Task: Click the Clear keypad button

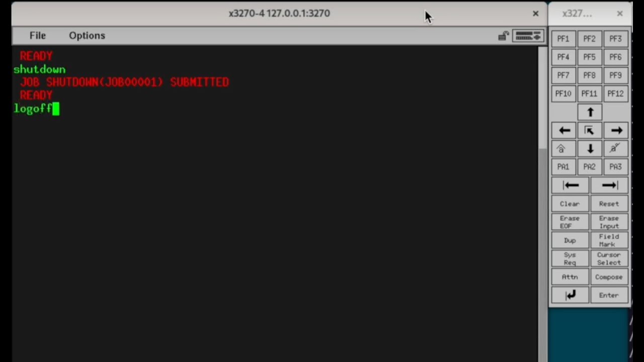Action: pyautogui.click(x=570, y=204)
